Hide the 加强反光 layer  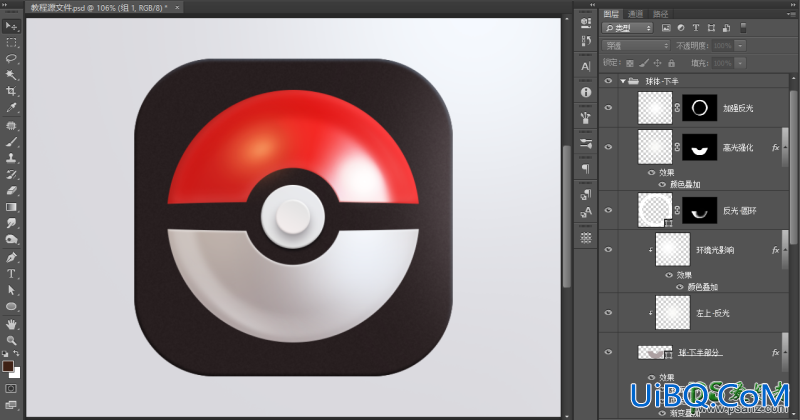pos(608,108)
